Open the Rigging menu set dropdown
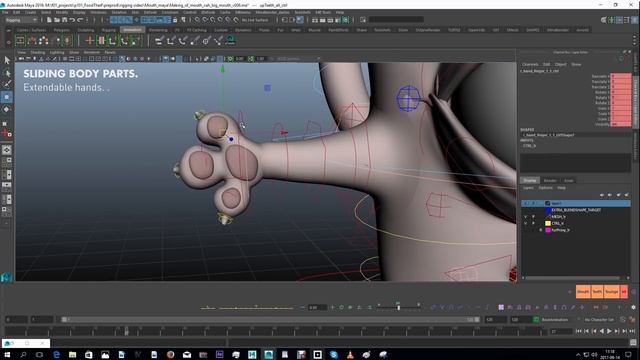This screenshot has height=360, width=640. pos(21,20)
